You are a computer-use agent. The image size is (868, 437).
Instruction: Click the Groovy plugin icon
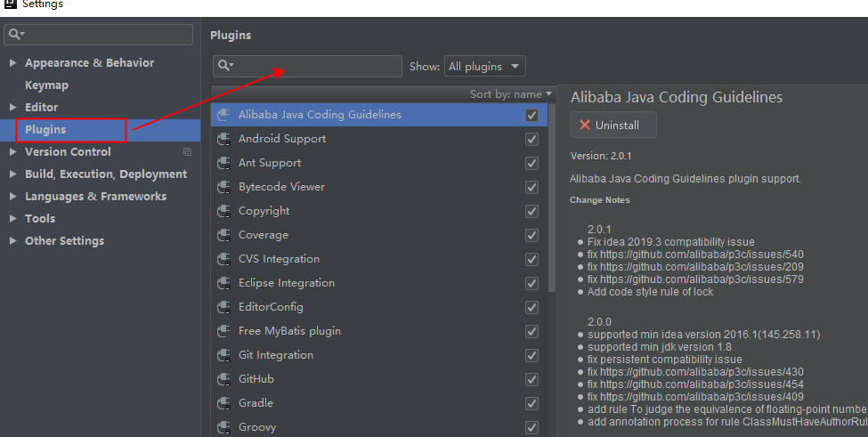tap(223, 427)
